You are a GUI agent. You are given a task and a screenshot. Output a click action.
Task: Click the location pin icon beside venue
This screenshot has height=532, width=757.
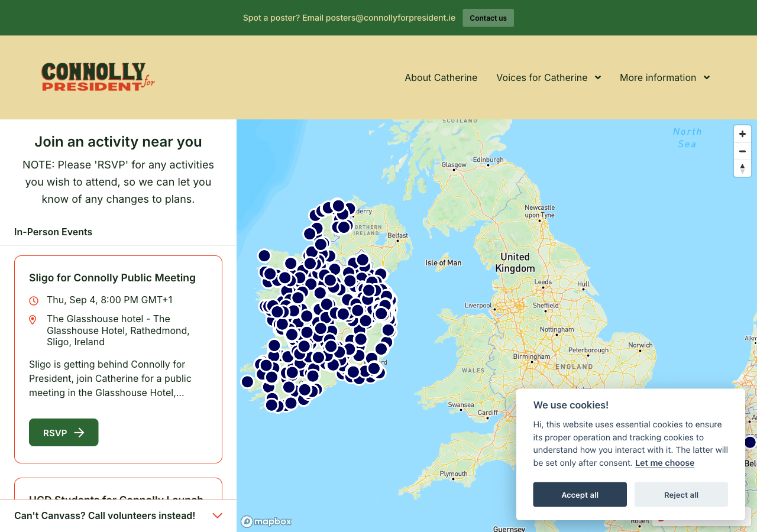pyautogui.click(x=33, y=320)
